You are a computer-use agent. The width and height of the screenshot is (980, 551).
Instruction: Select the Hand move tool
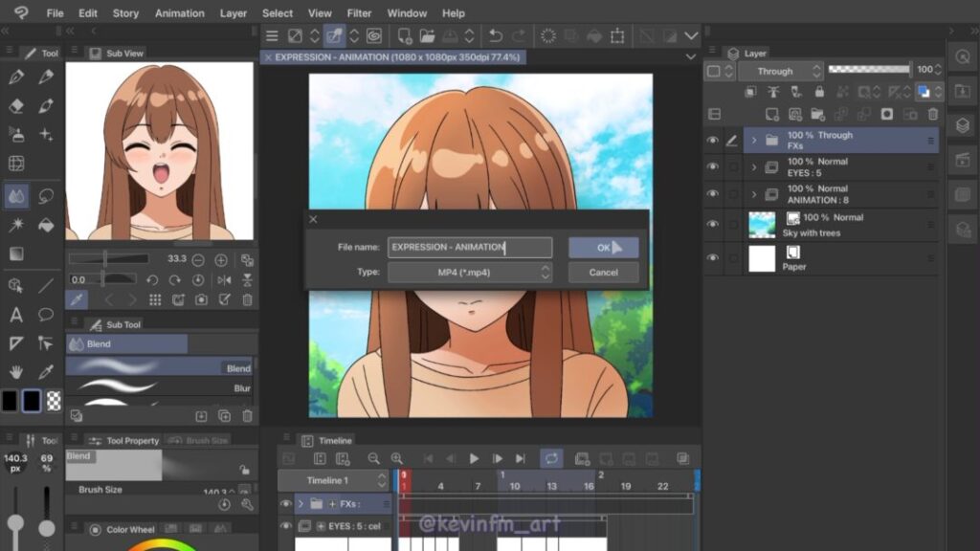coord(16,371)
